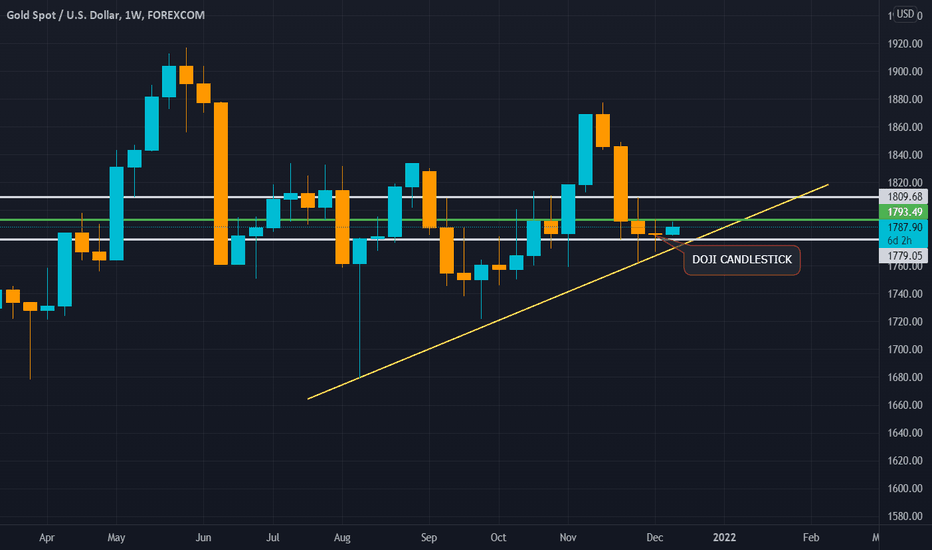Click the Aug label on time axis

[342, 538]
